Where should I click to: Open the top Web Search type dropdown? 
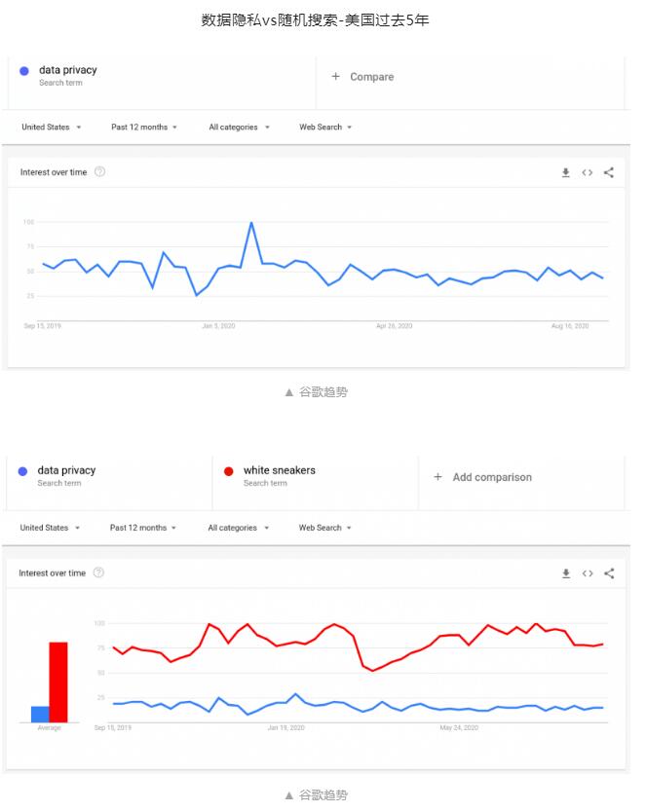point(325,127)
